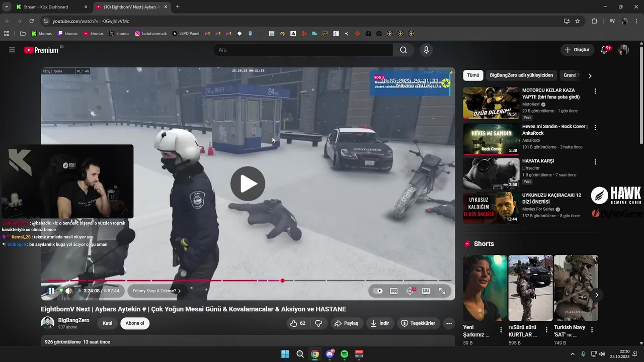644x362 pixels.
Task: Reload the page
Action: click(x=31, y=21)
